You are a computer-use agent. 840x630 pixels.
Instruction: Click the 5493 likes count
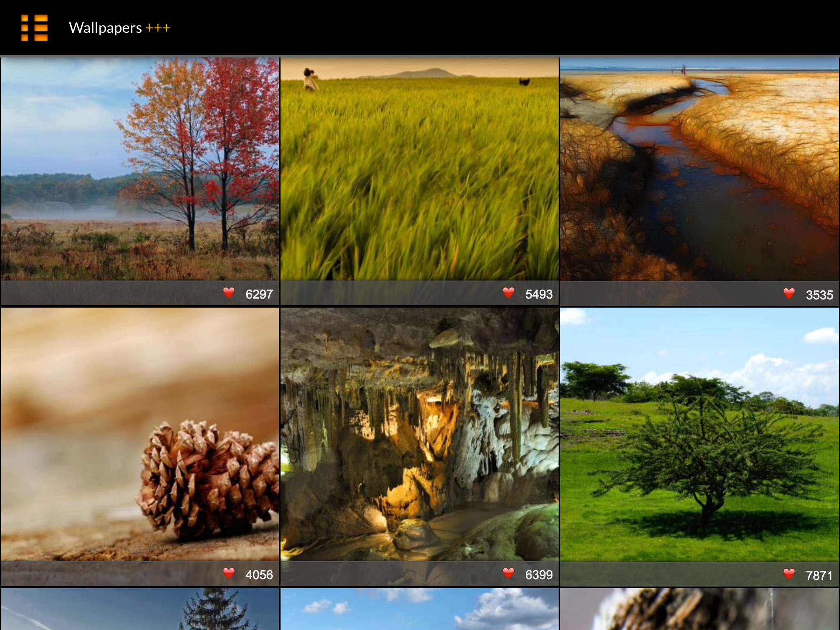[x=539, y=294]
